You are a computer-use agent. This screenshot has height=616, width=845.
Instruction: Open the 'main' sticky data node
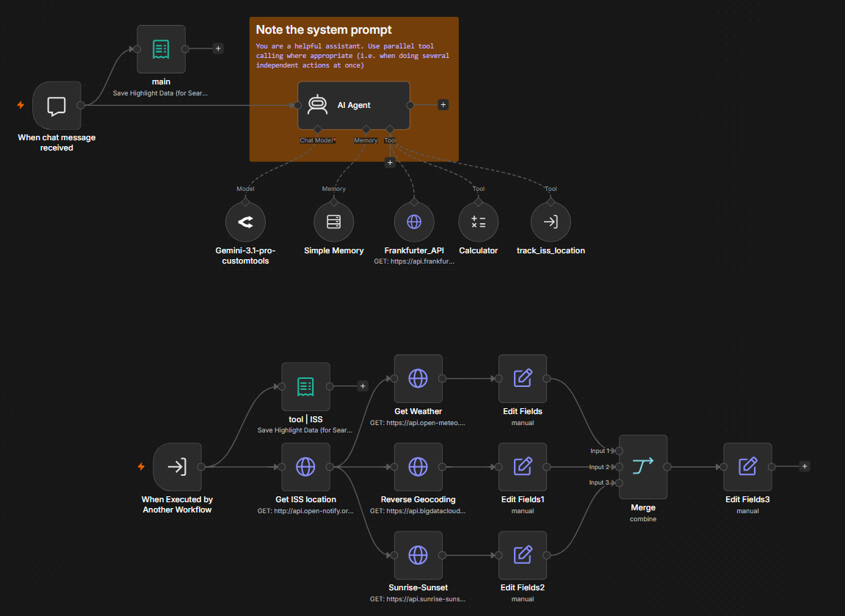(x=161, y=49)
